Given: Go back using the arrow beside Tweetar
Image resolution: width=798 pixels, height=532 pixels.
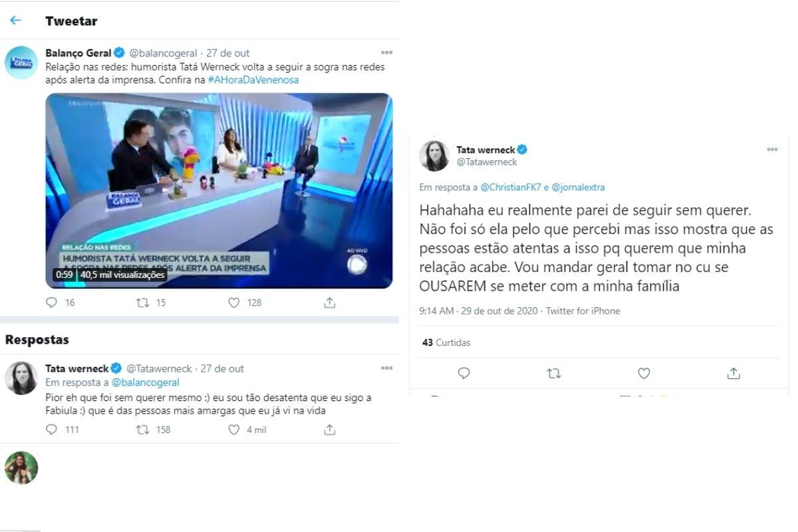Looking at the screenshot, I should (x=15, y=21).
